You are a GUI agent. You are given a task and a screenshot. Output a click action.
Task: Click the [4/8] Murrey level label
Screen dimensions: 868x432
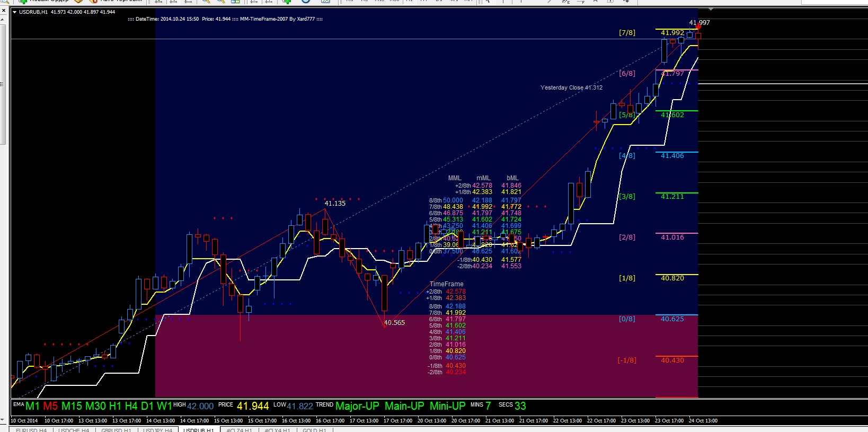[627, 156]
